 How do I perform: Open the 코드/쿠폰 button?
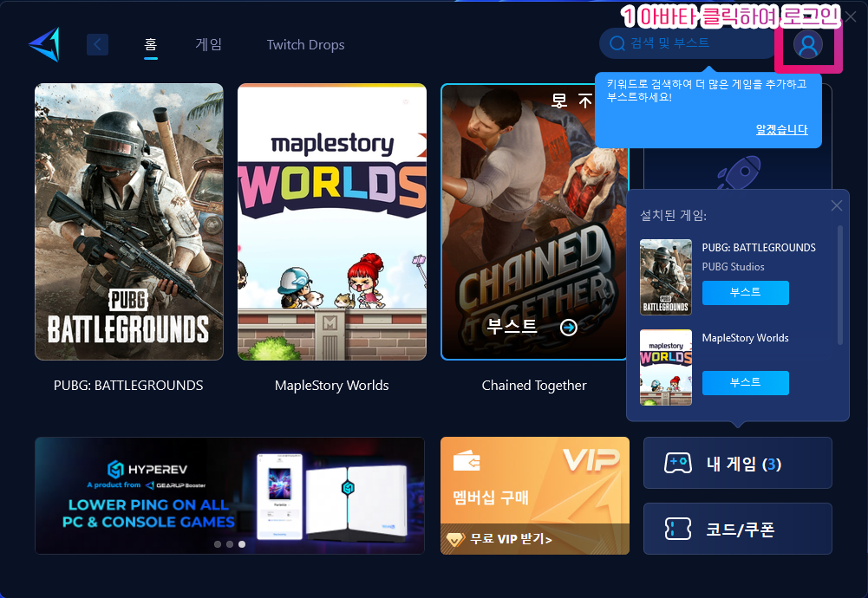tap(737, 530)
